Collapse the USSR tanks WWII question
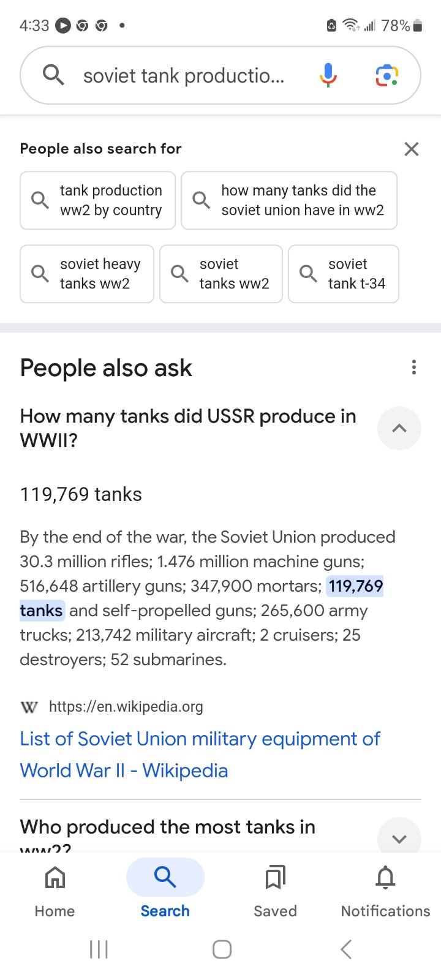 (x=399, y=428)
